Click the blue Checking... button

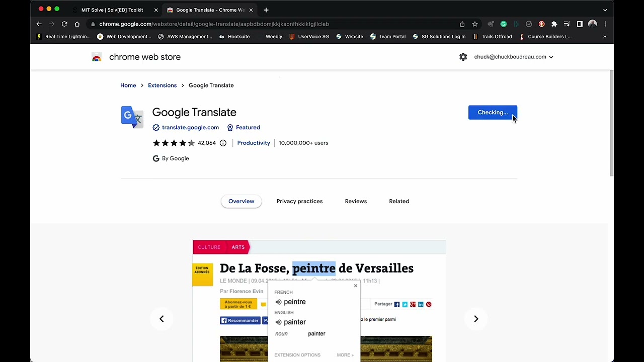493,112
